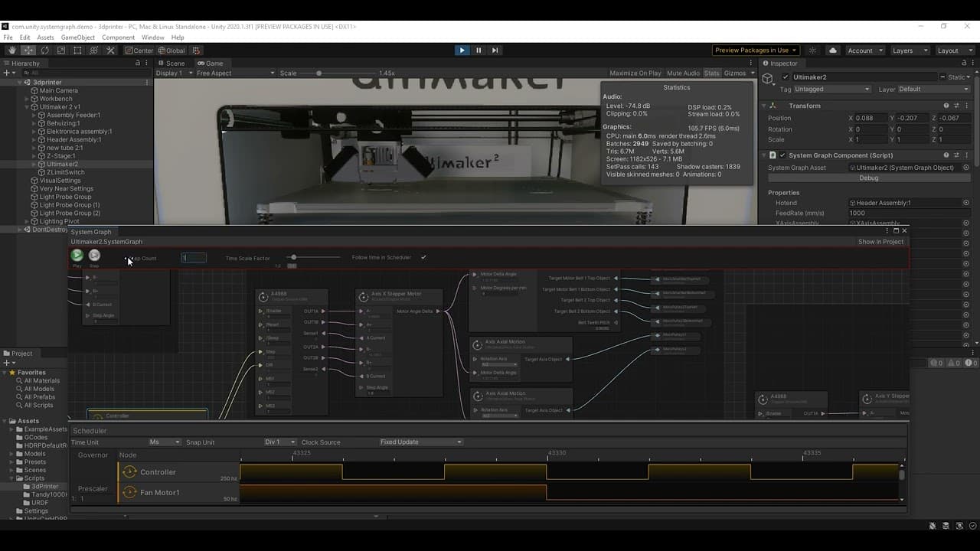Open the Free Aspect dropdown
Image resolution: width=980 pixels, height=551 pixels.
click(x=235, y=73)
